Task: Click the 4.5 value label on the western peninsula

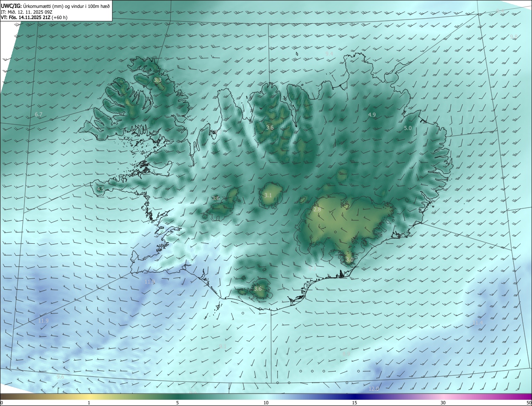Action: click(x=100, y=189)
